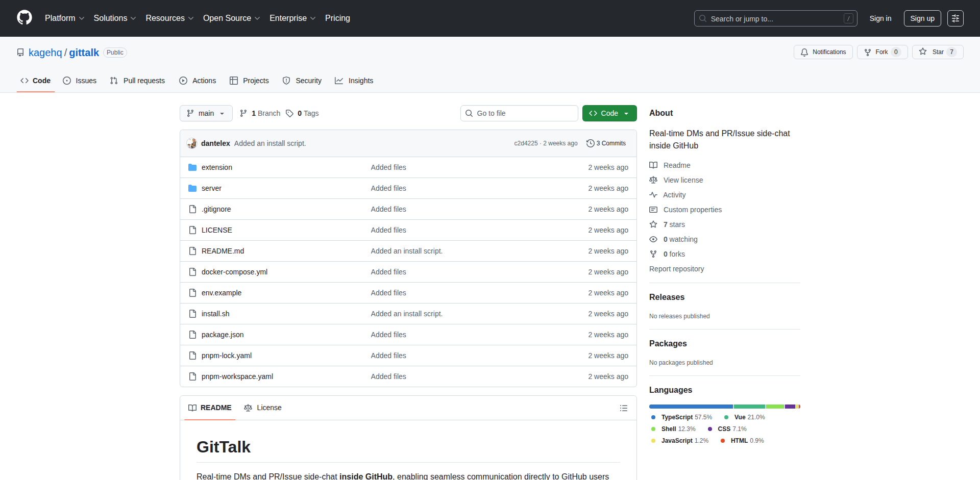Open commit hash c2d4225
Viewport: 980px width, 480px height.
(526, 143)
